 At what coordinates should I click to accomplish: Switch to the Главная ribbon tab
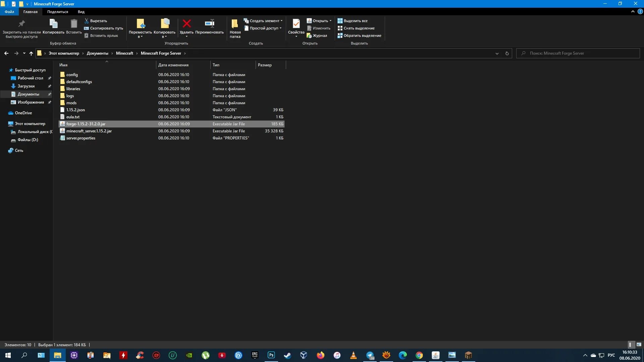pyautogui.click(x=31, y=12)
